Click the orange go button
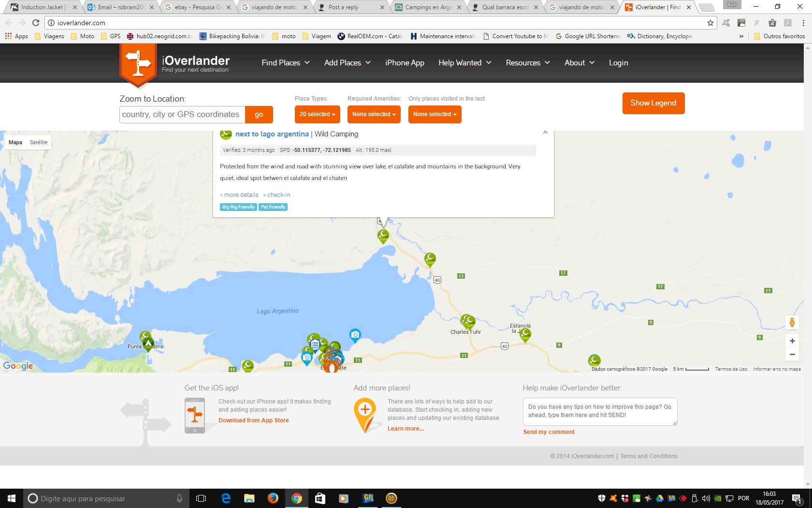812x508 pixels. point(259,115)
